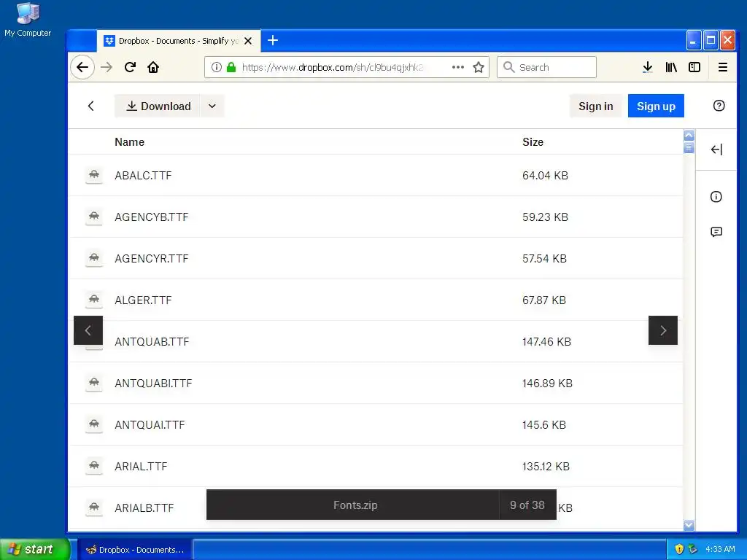Click the file icon beside ARIAL.TTF
The height and width of the screenshot is (560, 747).
94,465
